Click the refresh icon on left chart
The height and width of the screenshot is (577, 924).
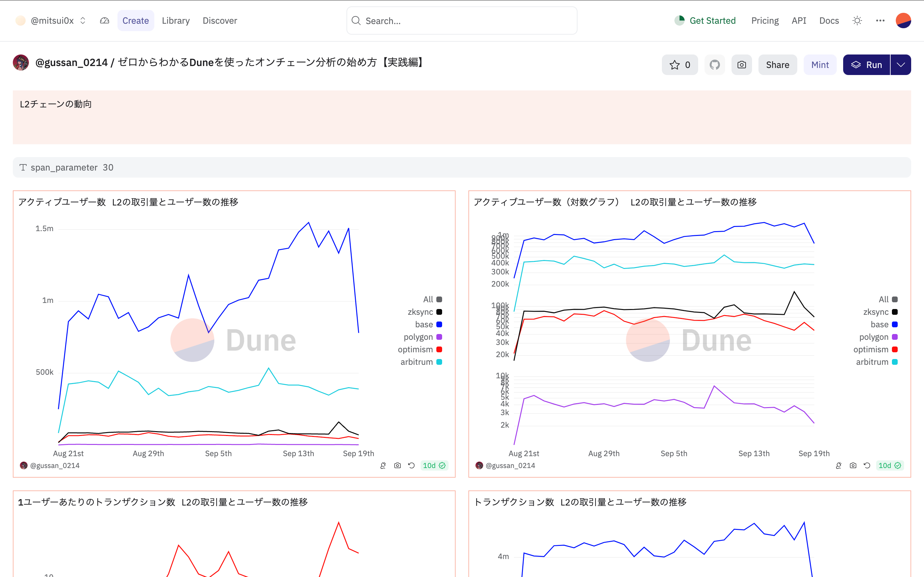coord(411,465)
